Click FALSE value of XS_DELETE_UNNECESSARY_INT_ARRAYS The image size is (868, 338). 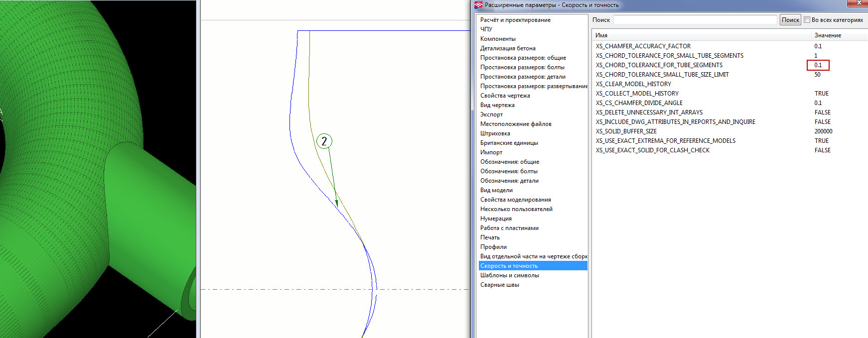822,113
